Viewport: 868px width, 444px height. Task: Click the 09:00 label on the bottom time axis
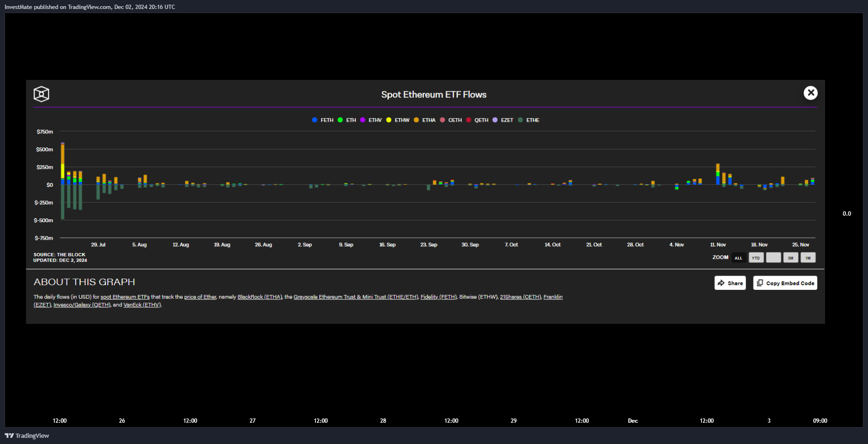click(x=820, y=421)
